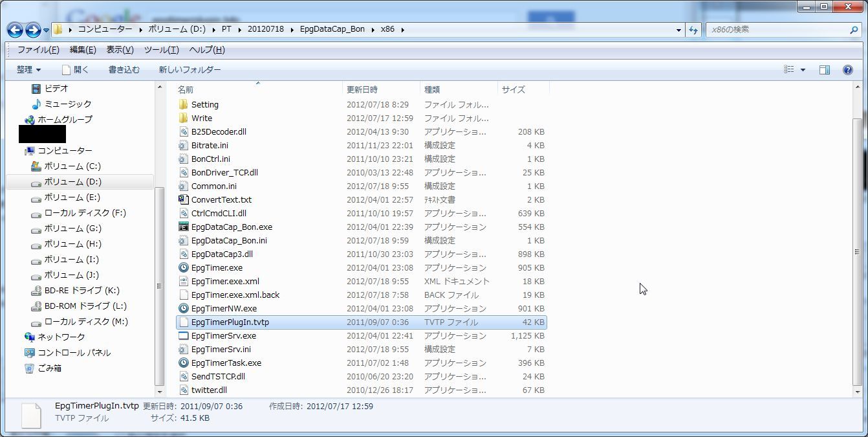This screenshot has height=437, width=868.
Task: Click the Back navigation arrow
Action: [x=15, y=30]
